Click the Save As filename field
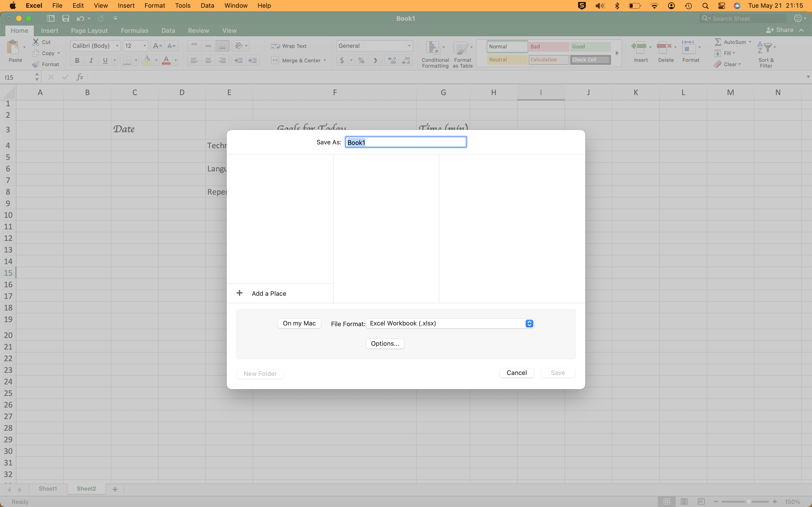 [405, 142]
